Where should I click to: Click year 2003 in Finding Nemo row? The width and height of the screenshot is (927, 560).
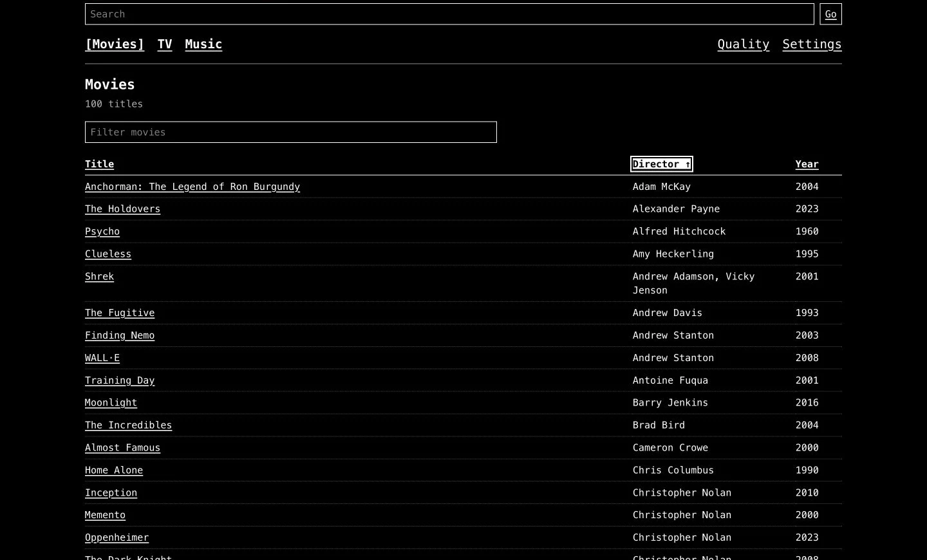click(x=807, y=335)
